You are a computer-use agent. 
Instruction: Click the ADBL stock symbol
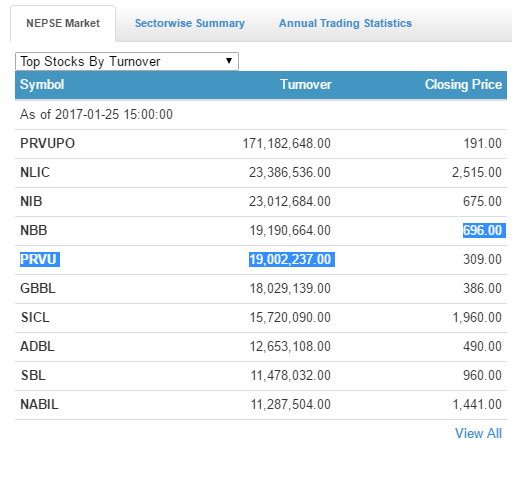click(x=37, y=346)
